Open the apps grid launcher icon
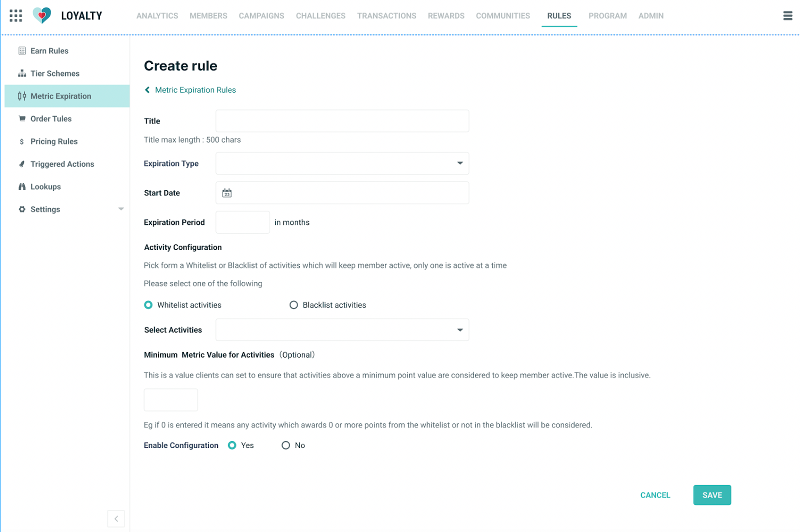Viewport: 800px width, 532px height. tap(15, 15)
